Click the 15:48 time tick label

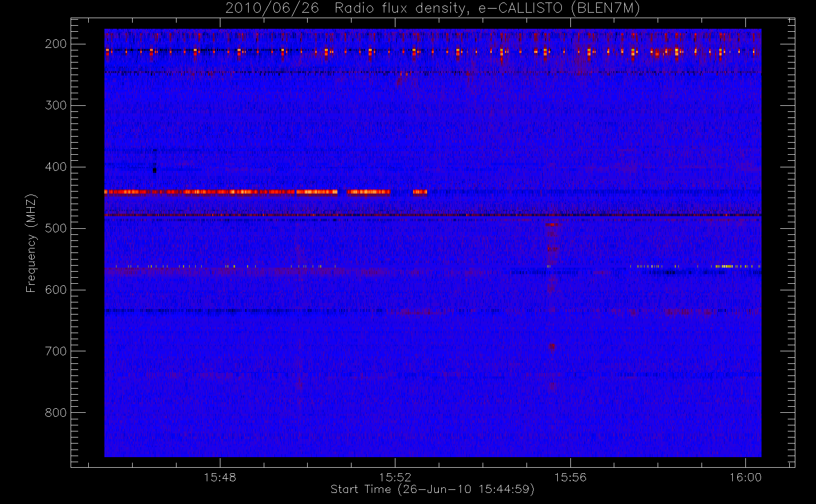[220, 477]
